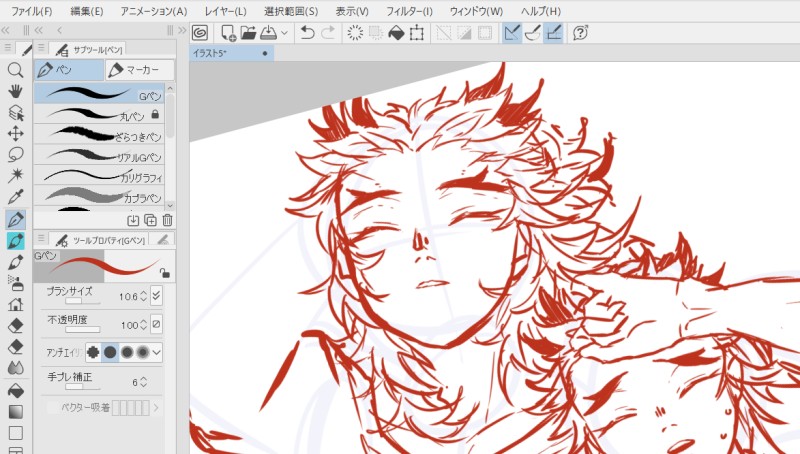
Task: Toggle Snap to Special Ruler
Action: coord(533,33)
